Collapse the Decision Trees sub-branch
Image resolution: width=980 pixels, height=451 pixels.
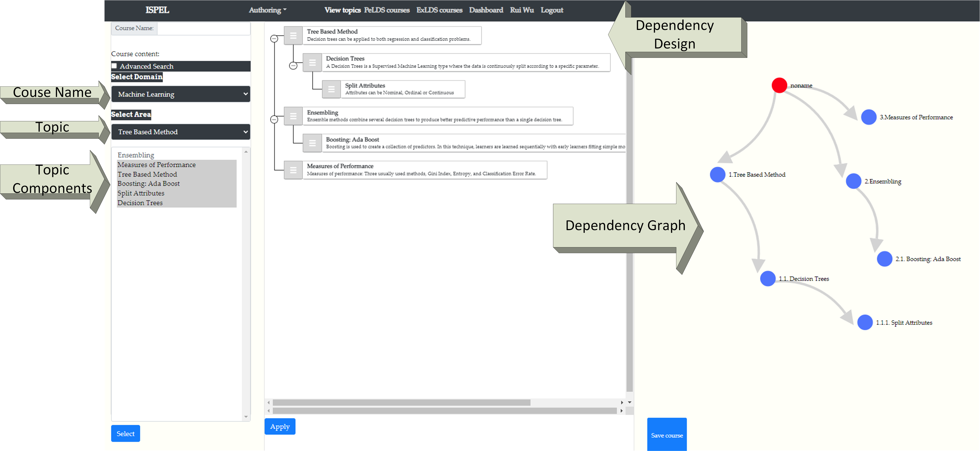pyautogui.click(x=293, y=66)
